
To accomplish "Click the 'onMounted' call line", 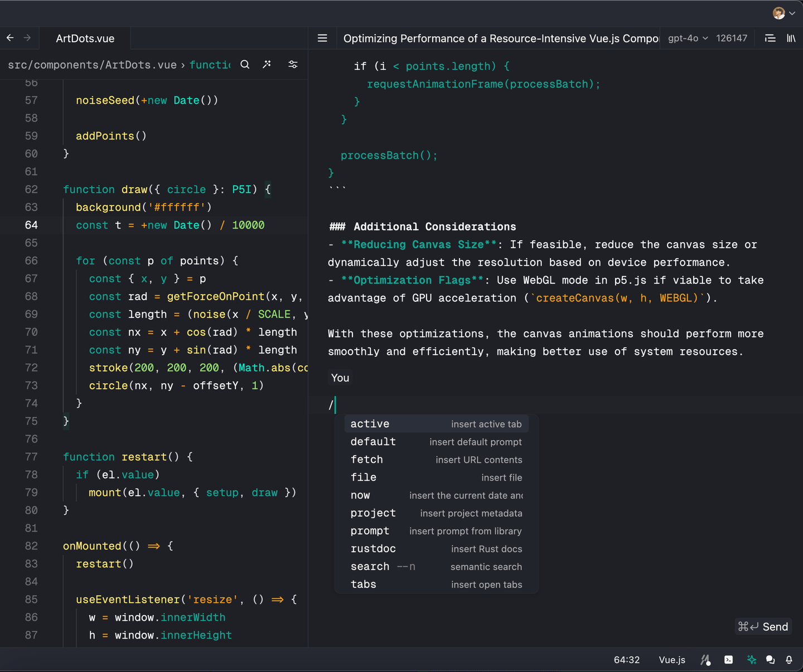I will (x=118, y=547).
